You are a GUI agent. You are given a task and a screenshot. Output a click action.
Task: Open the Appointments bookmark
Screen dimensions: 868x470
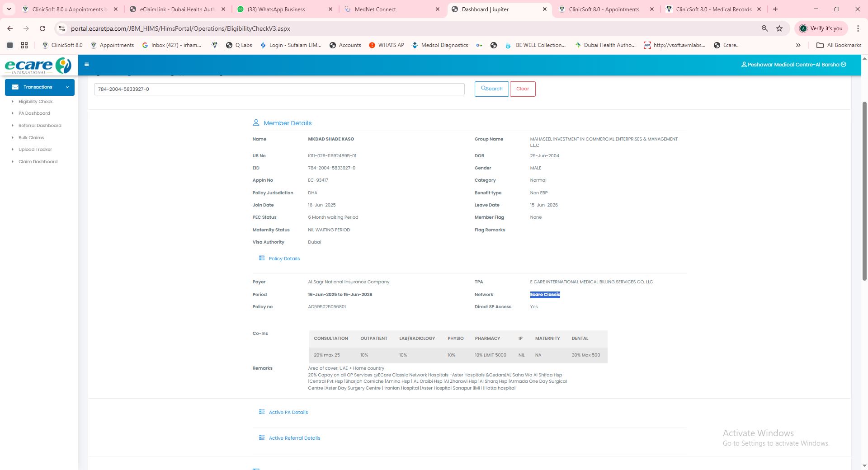pyautogui.click(x=112, y=45)
